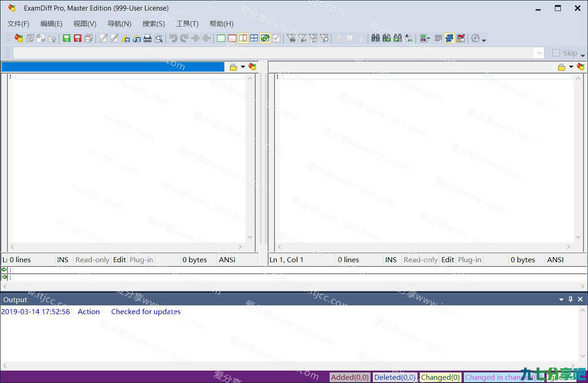The height and width of the screenshot is (383, 588).
Task: Click the down arrow next-difference icon
Action: [x=361, y=38]
